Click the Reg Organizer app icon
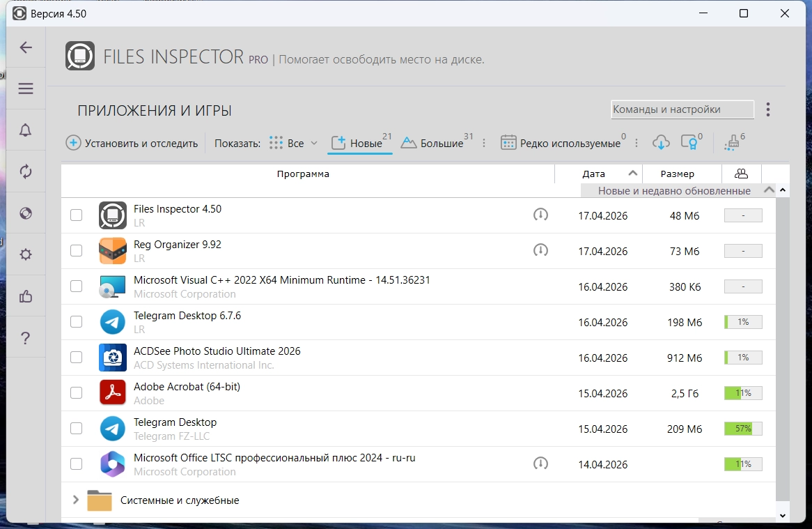812x529 pixels. point(112,251)
